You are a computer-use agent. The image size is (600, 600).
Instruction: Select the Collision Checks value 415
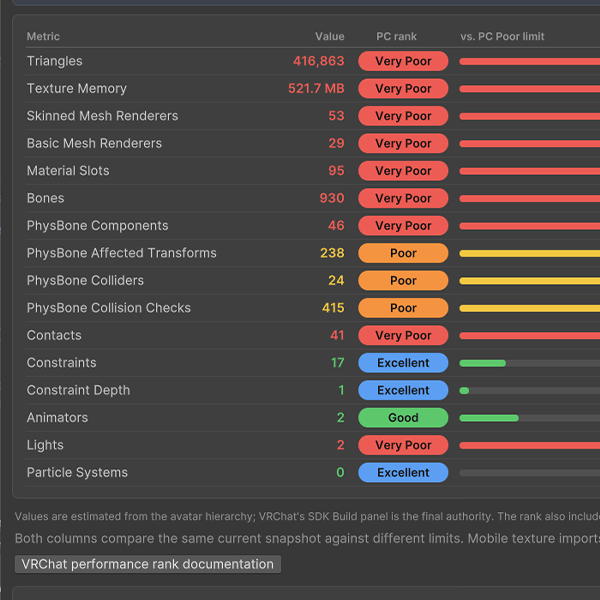(333, 308)
